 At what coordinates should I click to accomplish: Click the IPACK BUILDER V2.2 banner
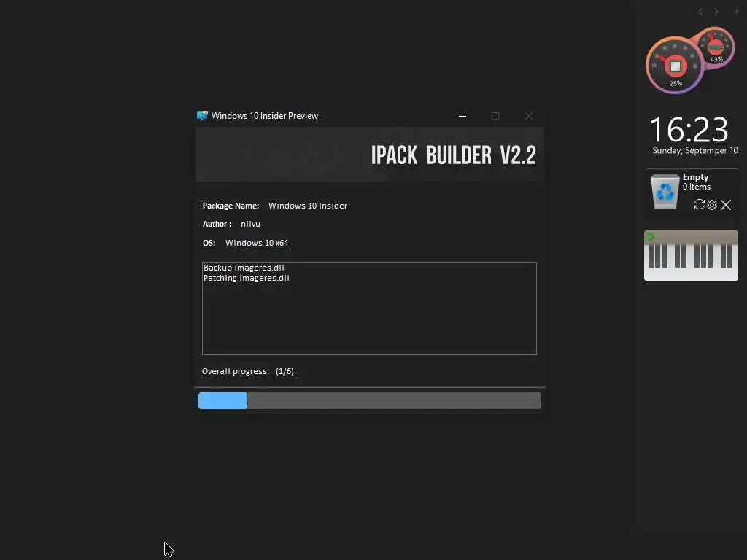(370, 155)
